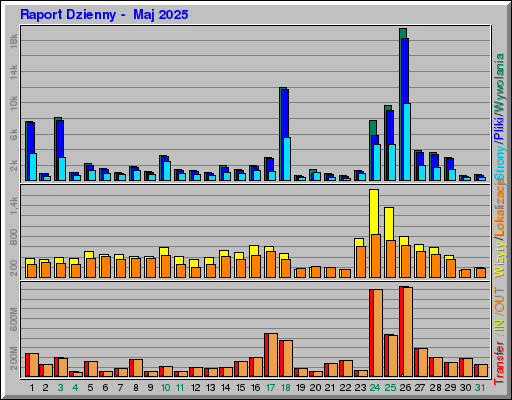Select the 'Strony' legend label

(499, 163)
